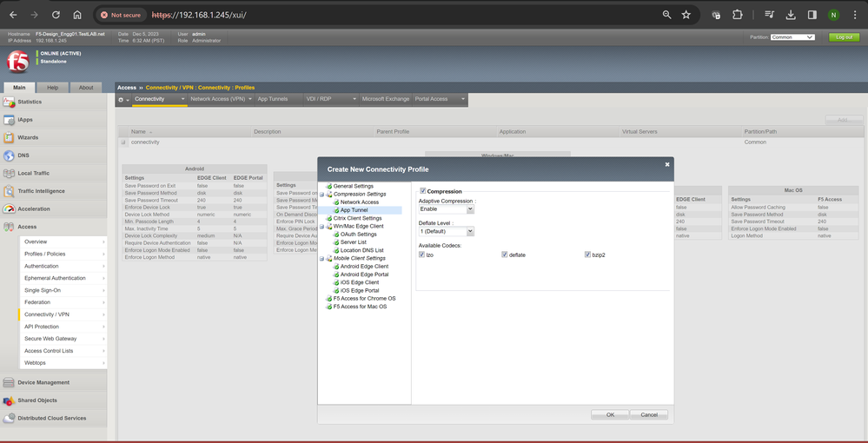The width and height of the screenshot is (868, 443).
Task: Toggle the lzo codec checkbox
Action: (422, 255)
